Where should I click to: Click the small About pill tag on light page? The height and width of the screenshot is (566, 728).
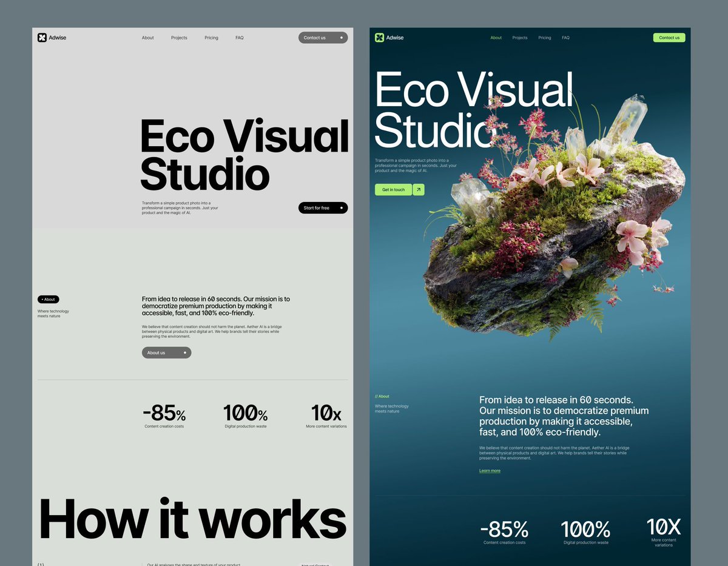pyautogui.click(x=48, y=299)
